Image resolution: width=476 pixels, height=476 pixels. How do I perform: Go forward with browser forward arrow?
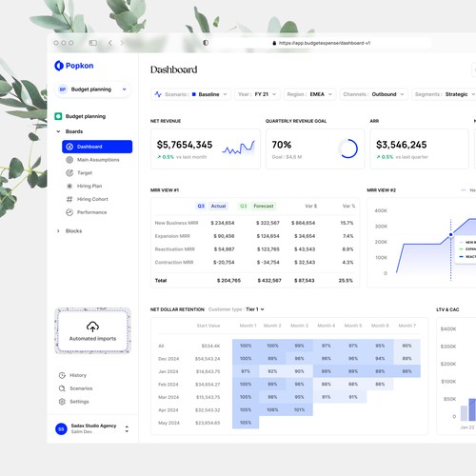click(122, 43)
